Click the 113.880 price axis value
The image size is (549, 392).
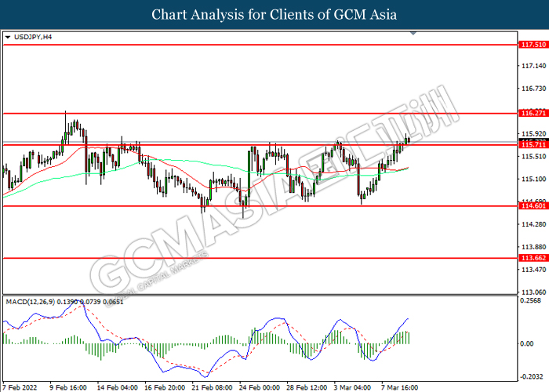click(533, 247)
